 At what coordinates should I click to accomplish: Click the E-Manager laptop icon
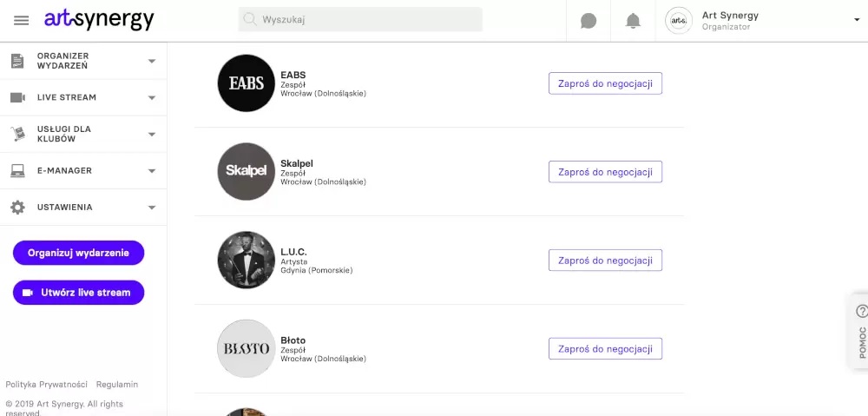point(17,171)
